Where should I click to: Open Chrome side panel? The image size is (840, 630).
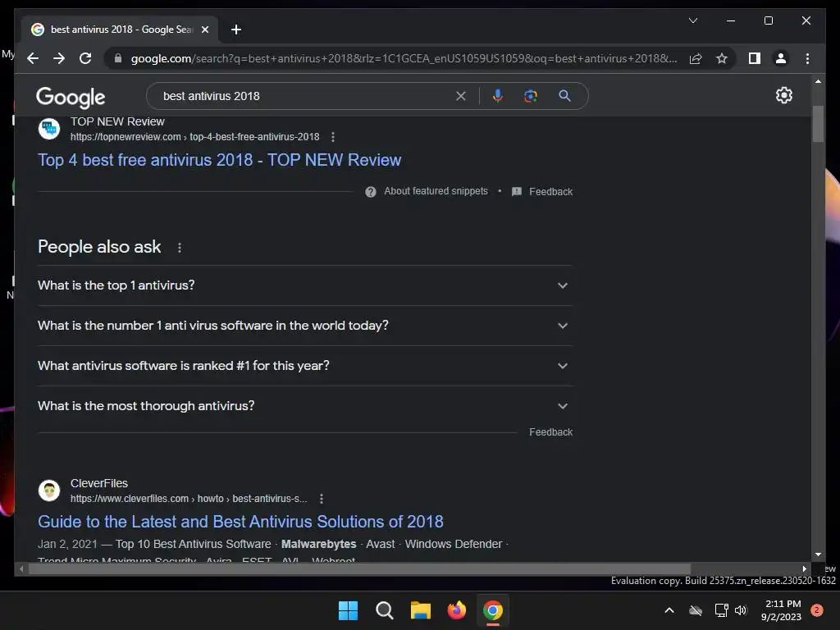(755, 58)
